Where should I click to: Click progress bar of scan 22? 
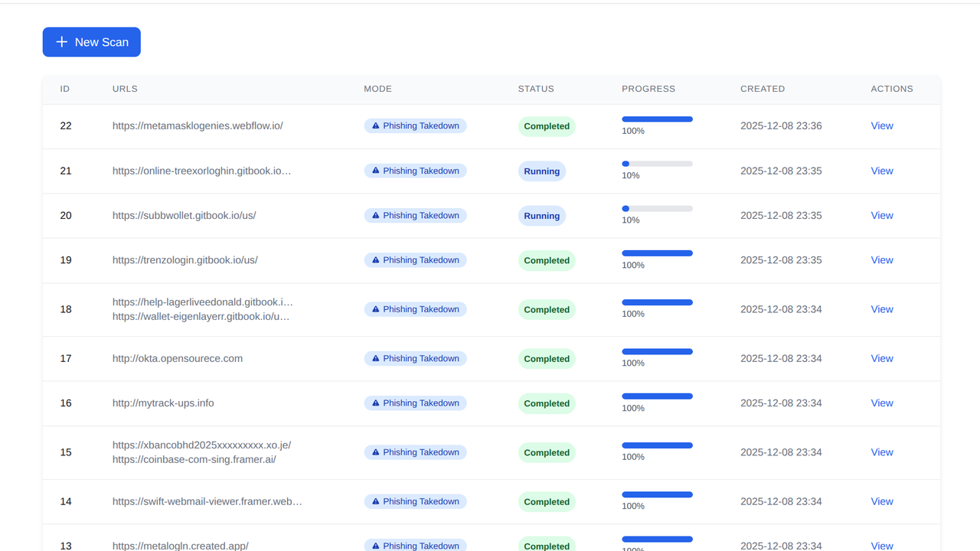(x=657, y=119)
